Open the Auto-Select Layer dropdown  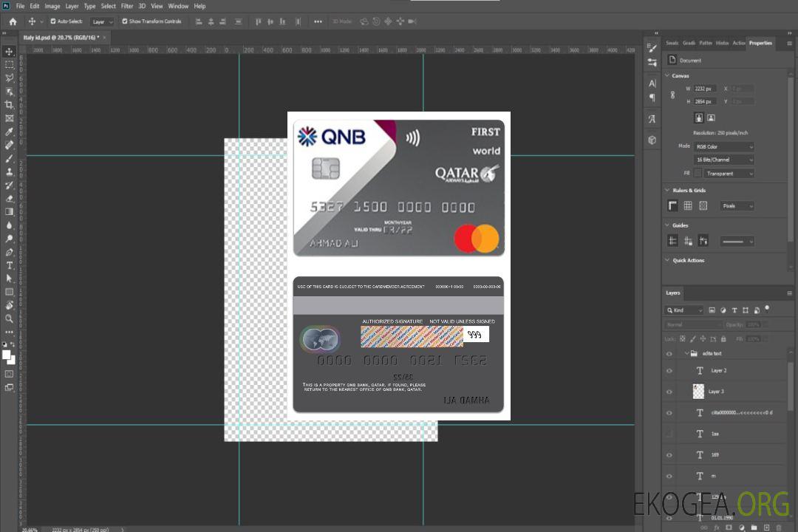(102, 22)
